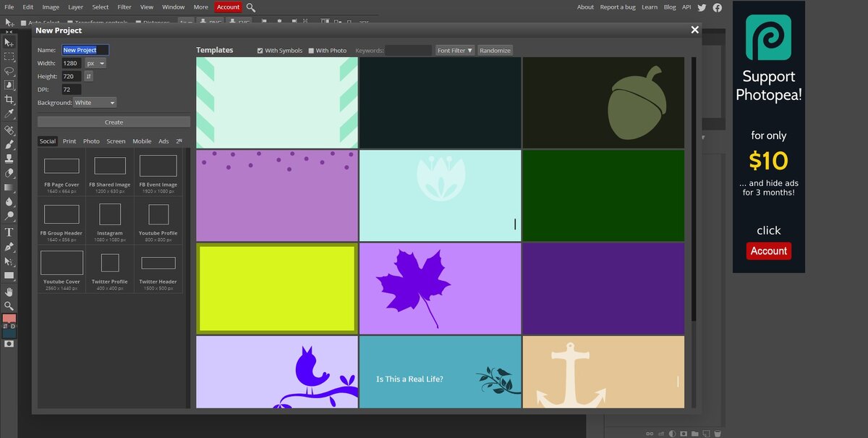
Task: Select the Brush tool
Action: click(9, 145)
